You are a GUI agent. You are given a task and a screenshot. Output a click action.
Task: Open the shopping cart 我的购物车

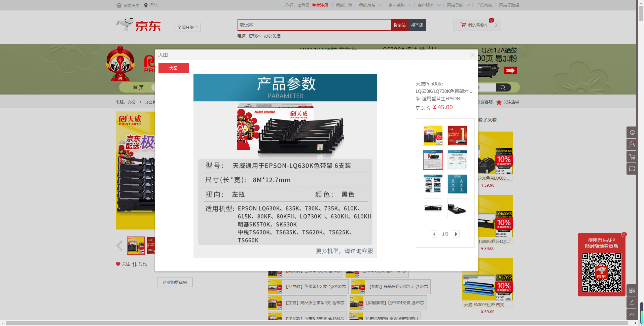477,25
